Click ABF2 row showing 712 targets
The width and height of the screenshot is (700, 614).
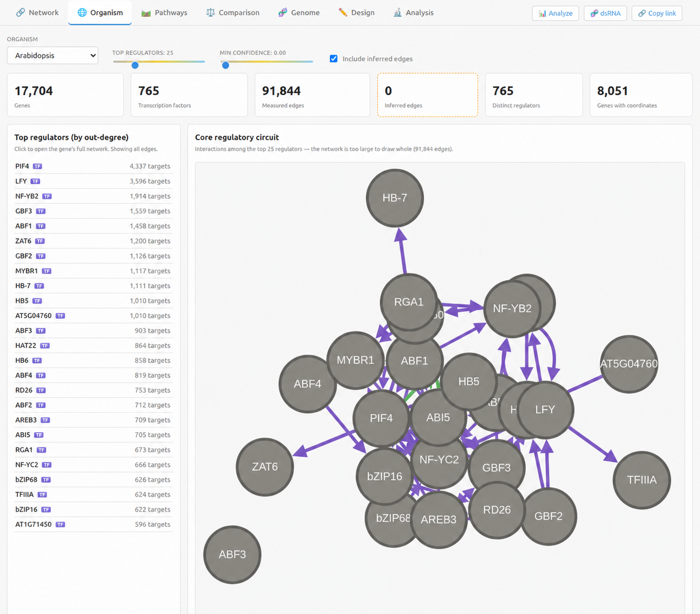pos(93,405)
